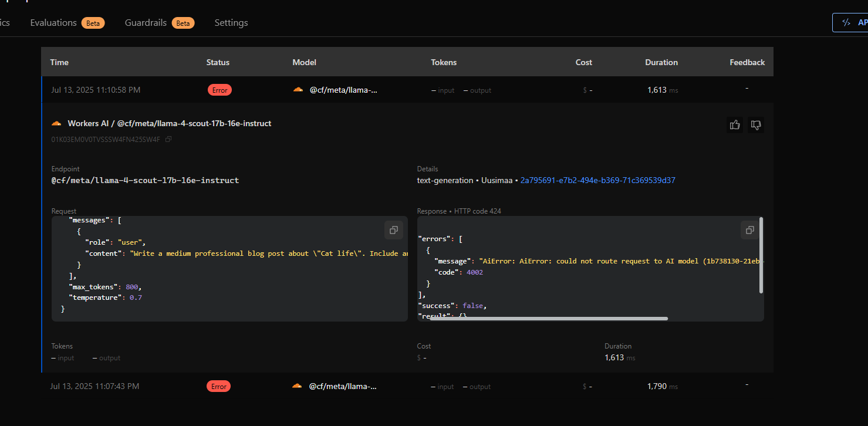This screenshot has height=426, width=868.
Task: Give thumbs down feedback on this log
Action: (x=756, y=124)
